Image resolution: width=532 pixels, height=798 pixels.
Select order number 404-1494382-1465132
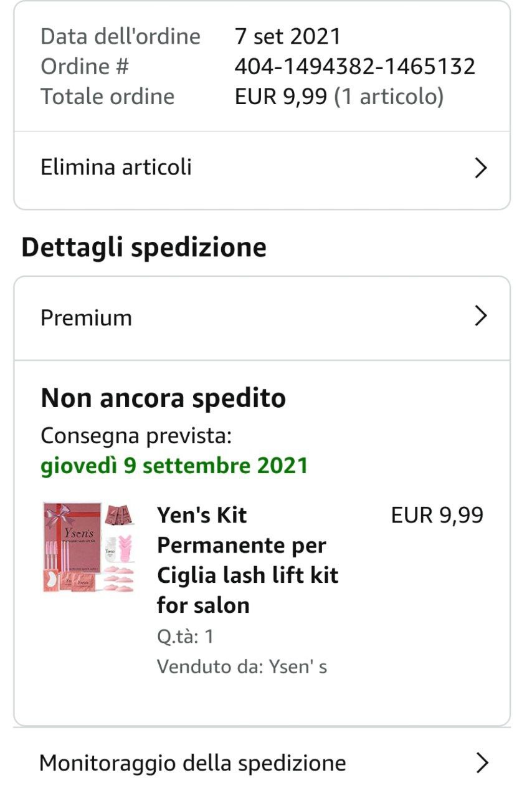click(x=354, y=66)
